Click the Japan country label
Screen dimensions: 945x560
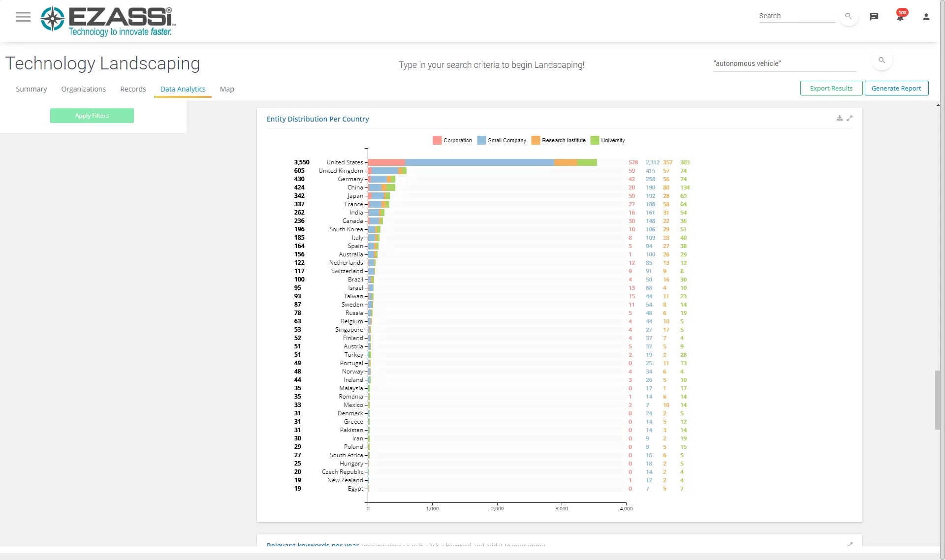click(x=355, y=196)
